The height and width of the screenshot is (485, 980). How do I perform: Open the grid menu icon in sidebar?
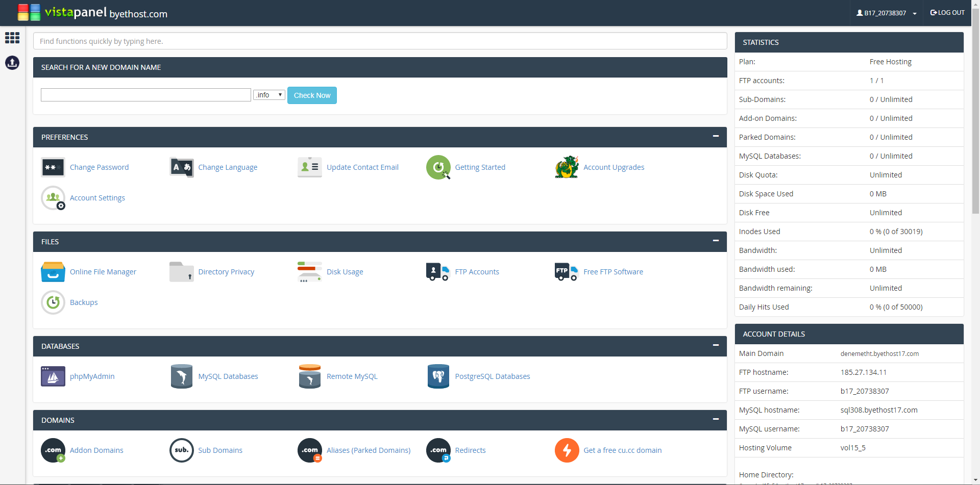(x=12, y=38)
